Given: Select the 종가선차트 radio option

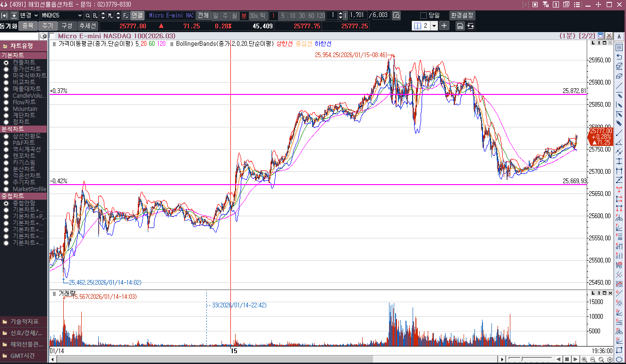Looking at the screenshot, I should [6, 69].
